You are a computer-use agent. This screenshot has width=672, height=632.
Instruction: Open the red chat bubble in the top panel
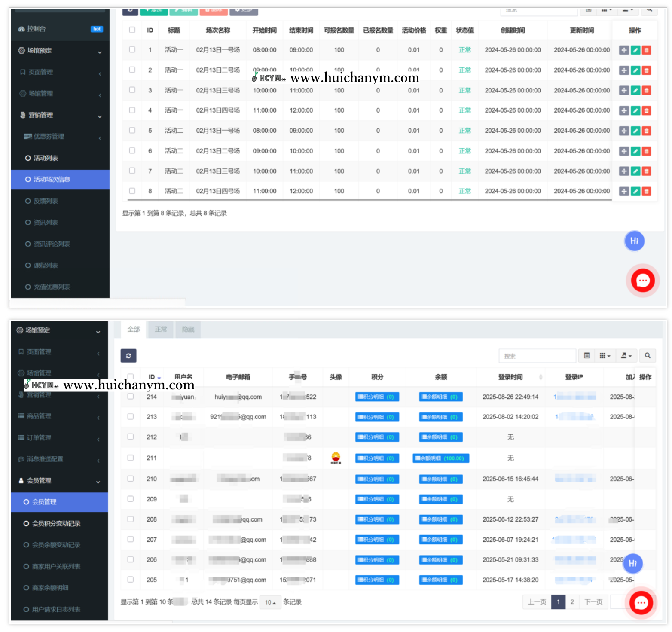[642, 281]
